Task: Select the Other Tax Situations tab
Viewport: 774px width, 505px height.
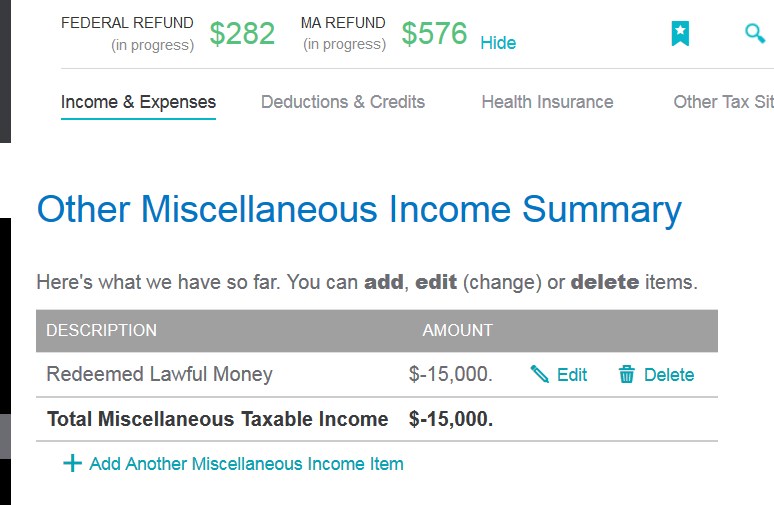Action: 723,102
